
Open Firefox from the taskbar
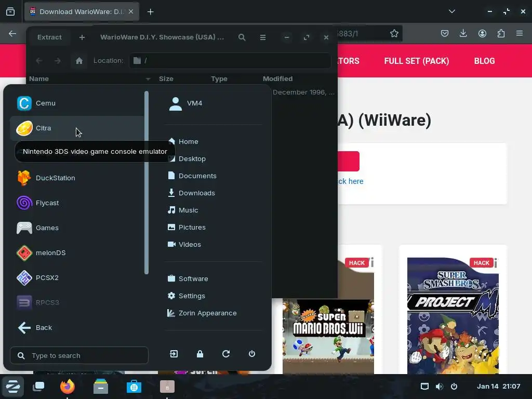pos(67,387)
